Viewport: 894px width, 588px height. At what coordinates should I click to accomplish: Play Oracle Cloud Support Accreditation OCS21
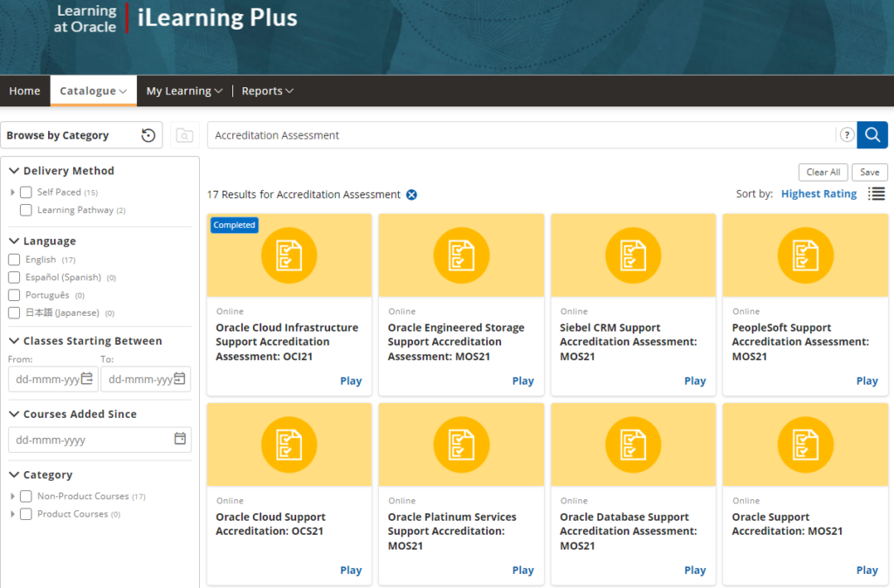(x=351, y=570)
